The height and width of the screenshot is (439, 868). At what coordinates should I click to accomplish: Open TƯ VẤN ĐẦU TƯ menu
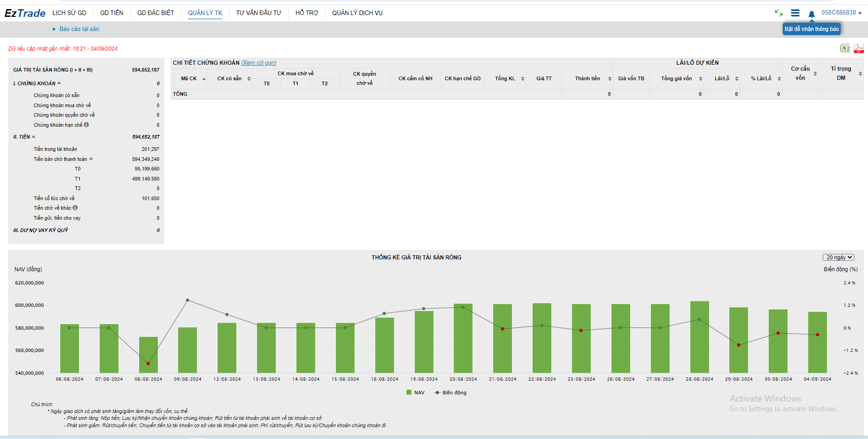259,13
